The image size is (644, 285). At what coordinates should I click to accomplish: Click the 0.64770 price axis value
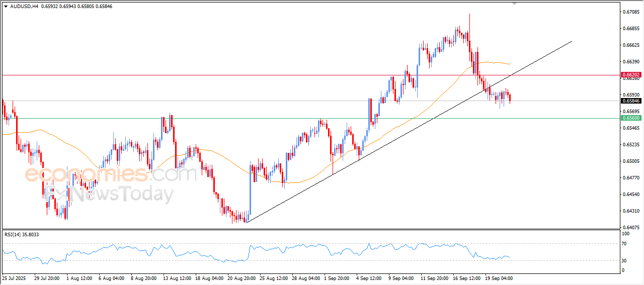pyautogui.click(x=631, y=177)
